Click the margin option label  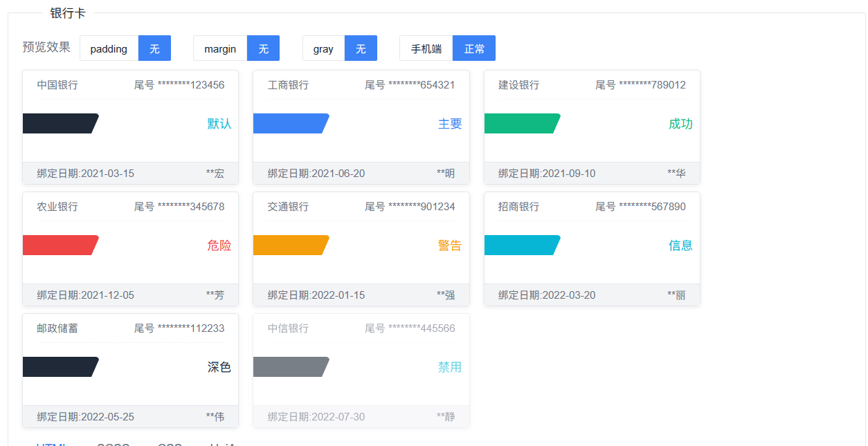[220, 48]
